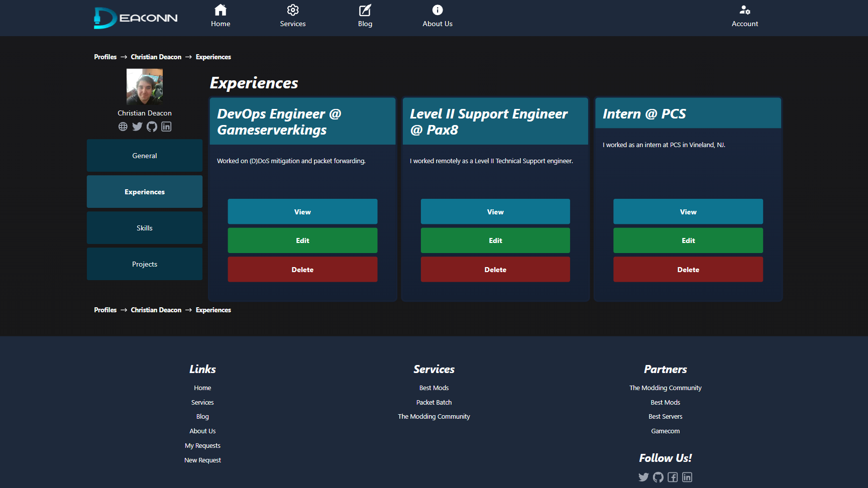Image resolution: width=868 pixels, height=488 pixels.
Task: Open Christian Deacon's LinkedIn profile icon
Action: pyautogui.click(x=166, y=127)
